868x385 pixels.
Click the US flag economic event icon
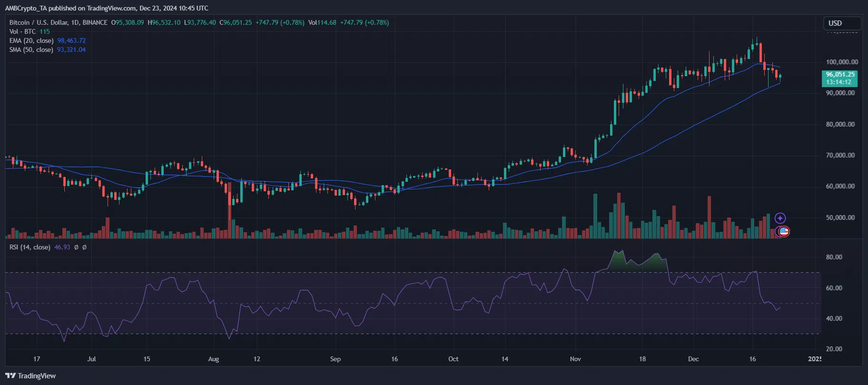point(784,232)
